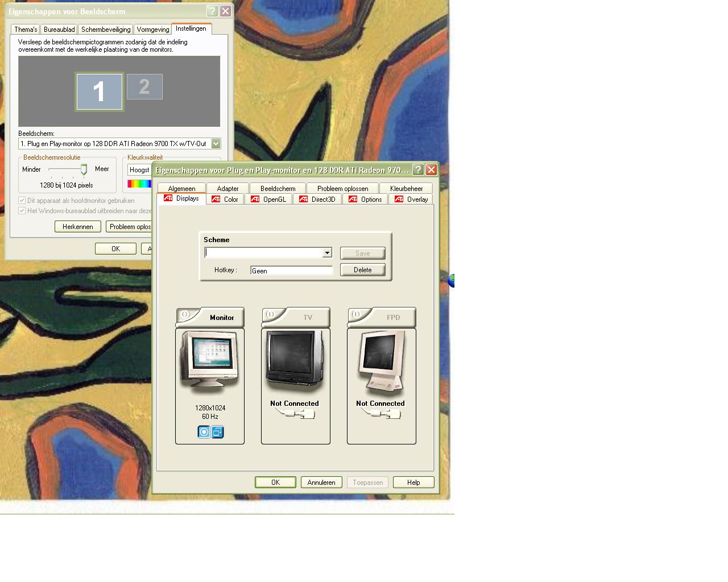Close the ATI properties dialog

[x=432, y=169]
